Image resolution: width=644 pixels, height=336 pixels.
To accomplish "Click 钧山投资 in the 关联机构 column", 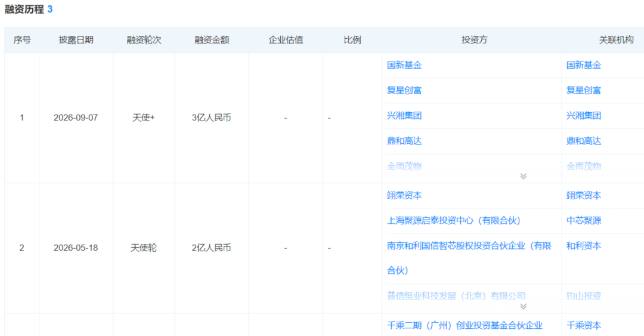I will tap(584, 295).
